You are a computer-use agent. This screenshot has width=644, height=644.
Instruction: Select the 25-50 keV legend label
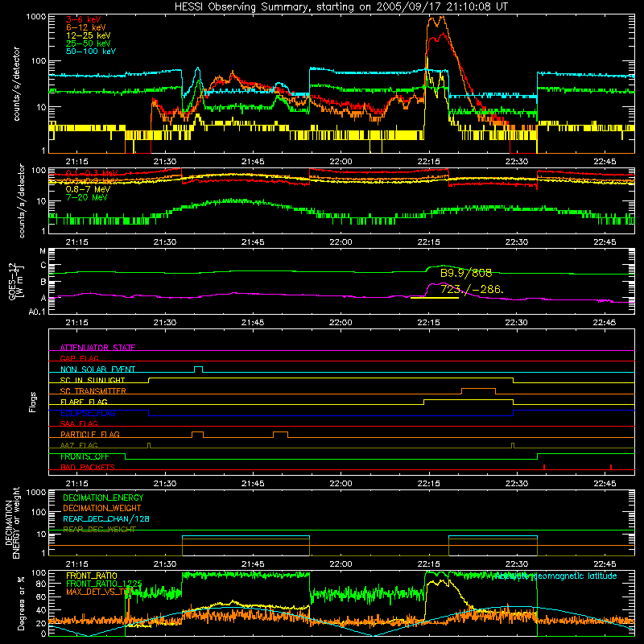coord(88,43)
